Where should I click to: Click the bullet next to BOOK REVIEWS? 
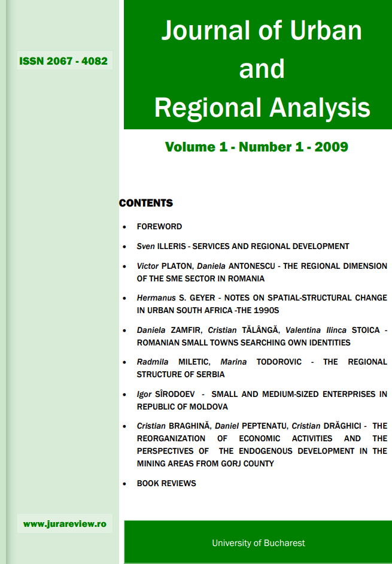[124, 484]
